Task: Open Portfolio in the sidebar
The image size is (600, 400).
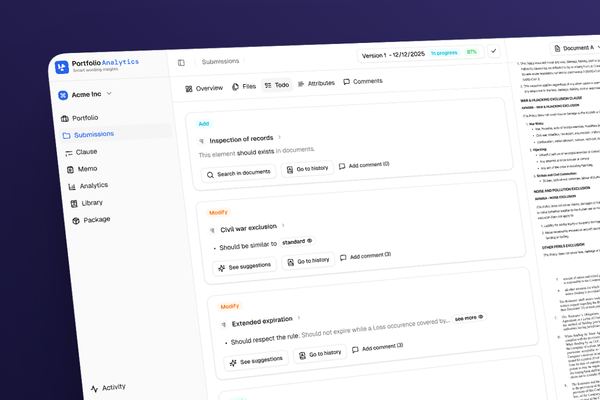Action: [x=80, y=118]
